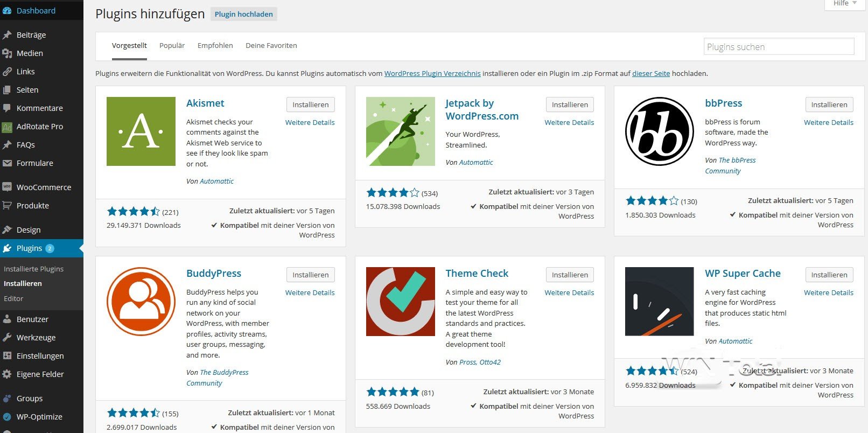Click the Produkte cart icon
Viewport: 868px width, 433px height.
pos(7,206)
